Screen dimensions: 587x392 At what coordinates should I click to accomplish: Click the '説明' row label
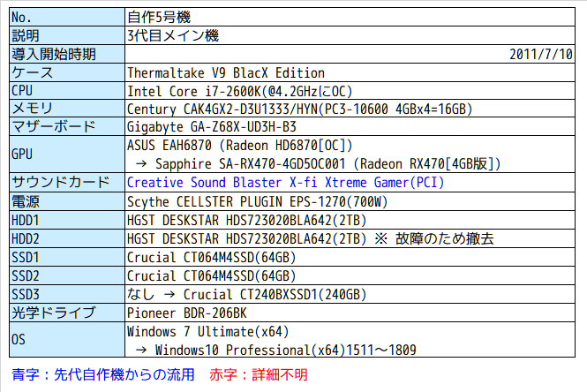[x=67, y=35]
